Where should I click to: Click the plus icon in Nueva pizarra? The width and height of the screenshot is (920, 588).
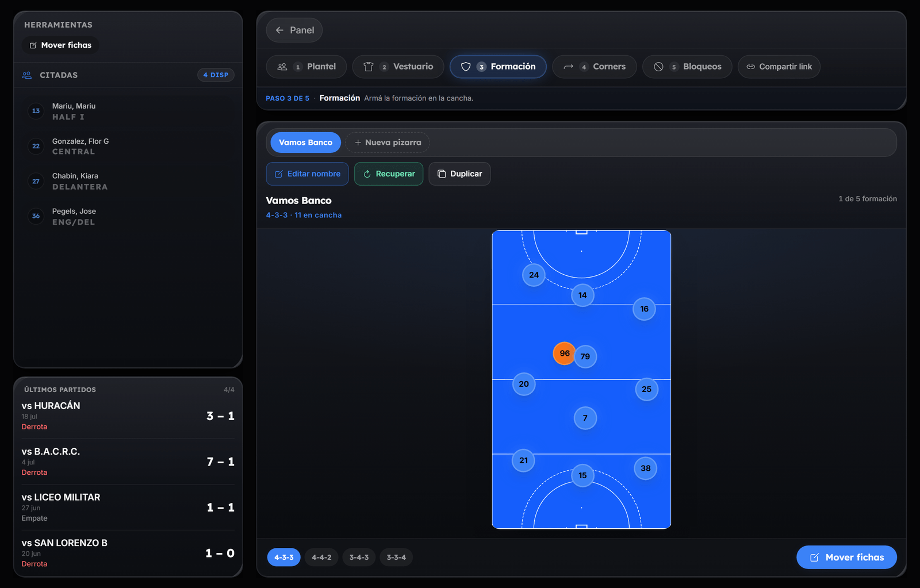click(x=358, y=143)
